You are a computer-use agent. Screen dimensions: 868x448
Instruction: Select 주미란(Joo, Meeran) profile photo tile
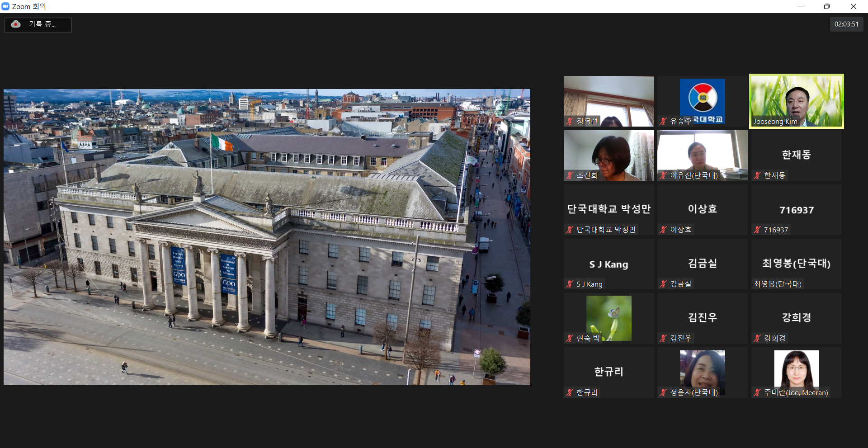click(x=796, y=369)
